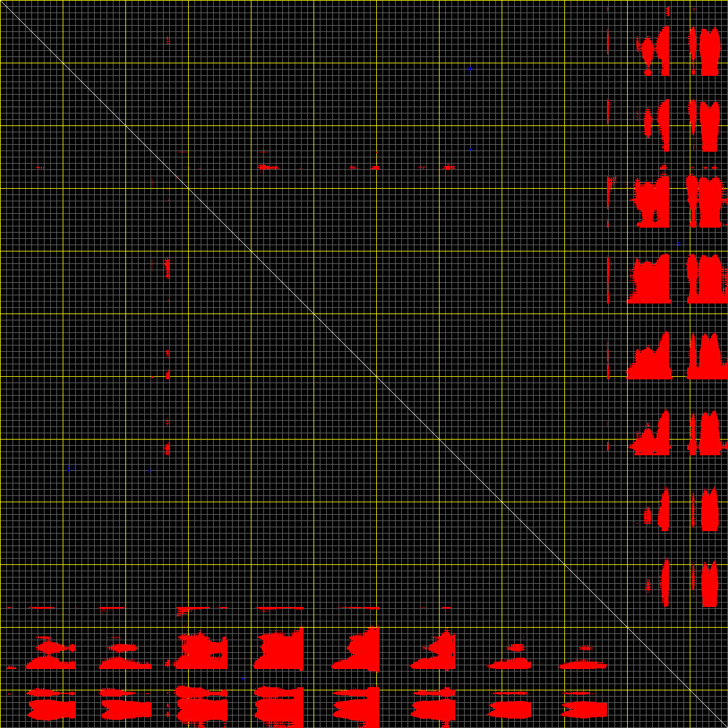The height and width of the screenshot is (728, 728).
Task: Click the white diagonal line's top-left starting point
Action: point(1,1)
